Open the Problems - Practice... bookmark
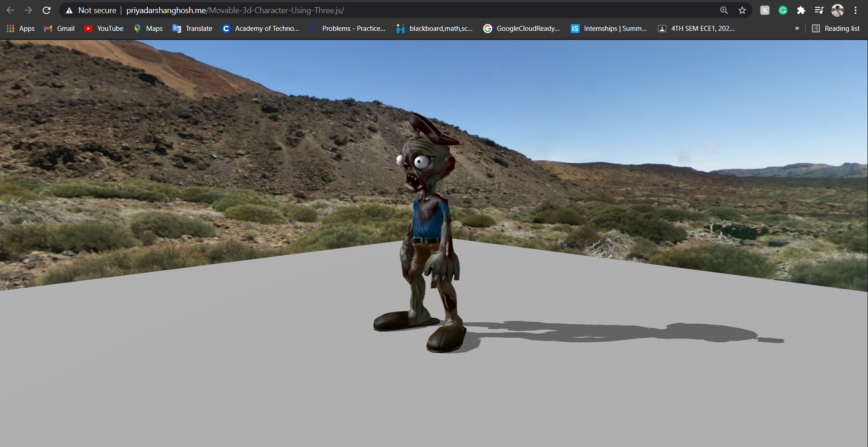Viewport: 868px width, 447px height. (x=348, y=28)
